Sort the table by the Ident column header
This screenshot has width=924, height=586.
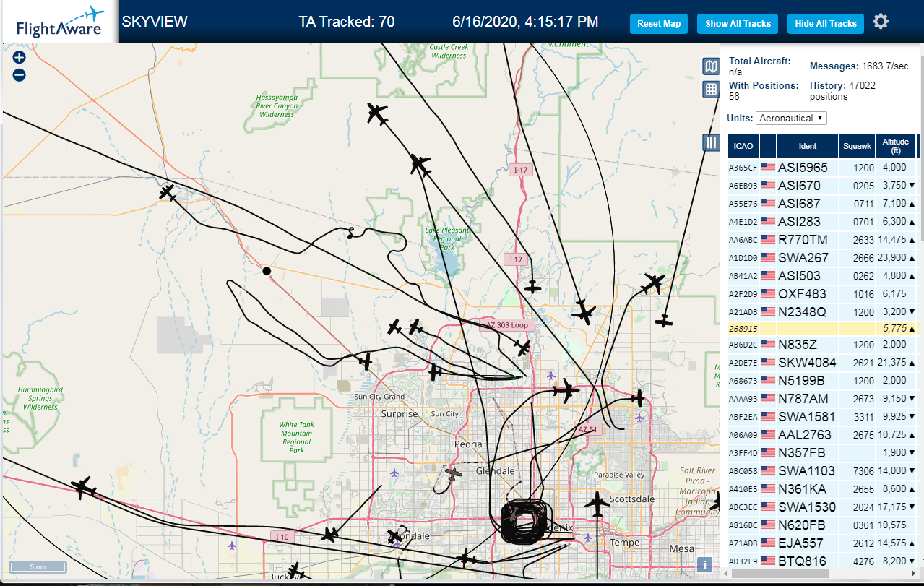808,146
